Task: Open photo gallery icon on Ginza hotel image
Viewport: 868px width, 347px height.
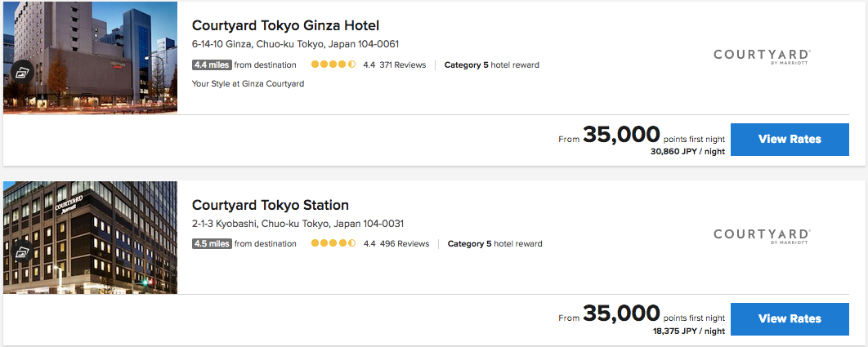Action: 21,72
